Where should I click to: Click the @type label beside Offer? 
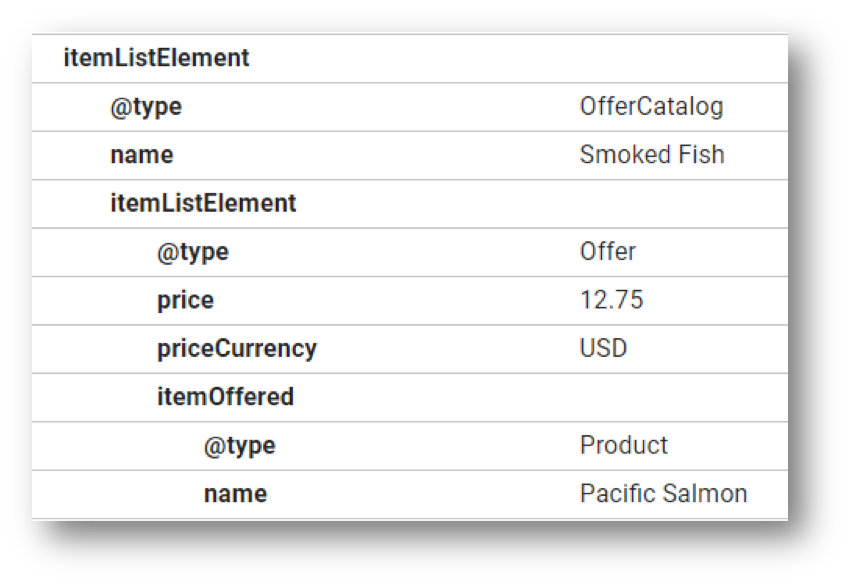point(193,252)
